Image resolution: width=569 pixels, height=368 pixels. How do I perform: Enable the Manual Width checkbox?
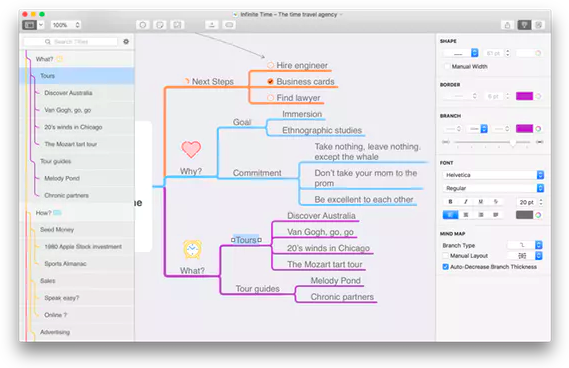447,66
